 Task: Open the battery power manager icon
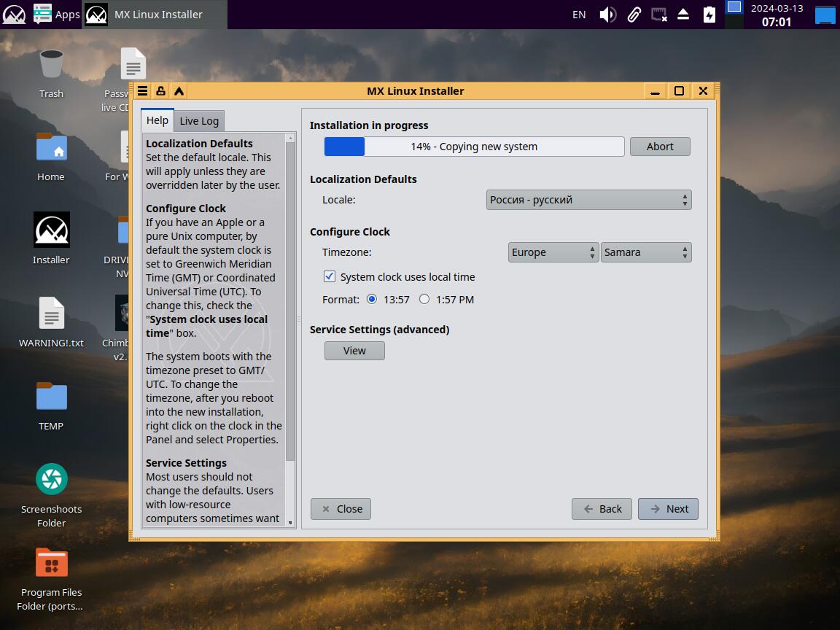709,15
